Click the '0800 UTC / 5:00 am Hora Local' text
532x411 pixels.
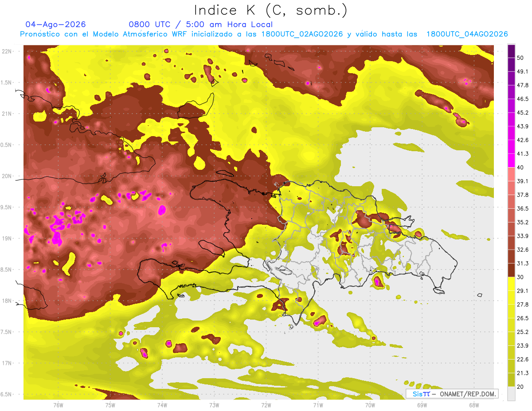(x=200, y=24)
